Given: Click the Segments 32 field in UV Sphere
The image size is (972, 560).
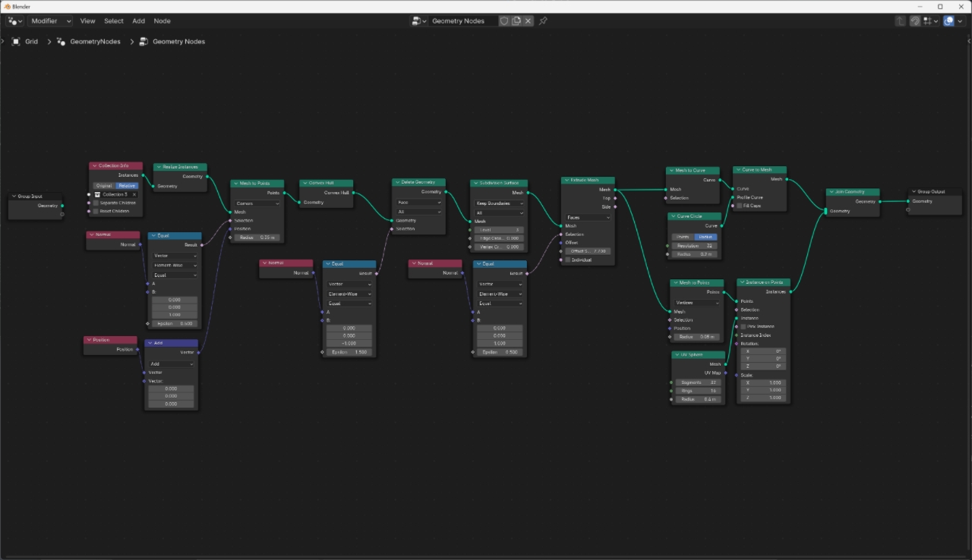Looking at the screenshot, I should (x=698, y=382).
